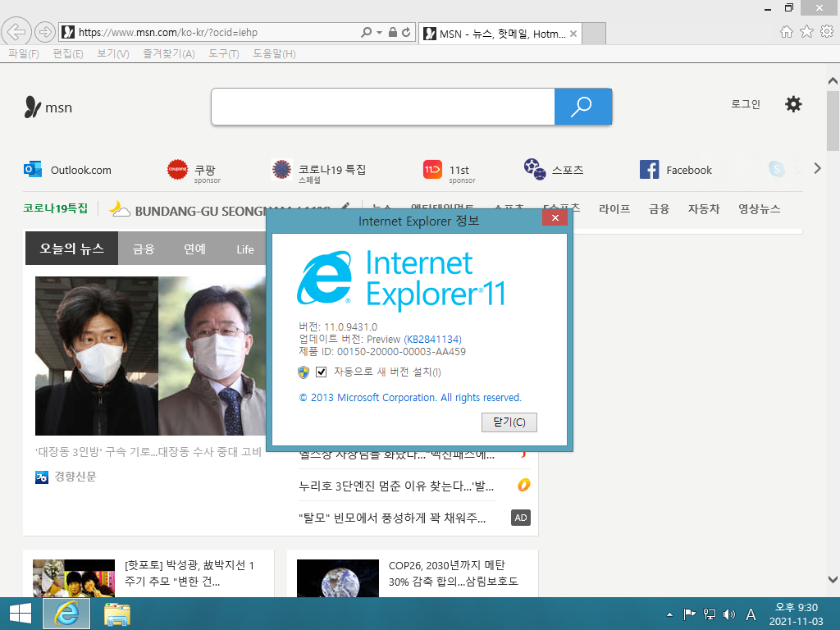Open the masked men headline photo
The image size is (840, 630).
151,356
